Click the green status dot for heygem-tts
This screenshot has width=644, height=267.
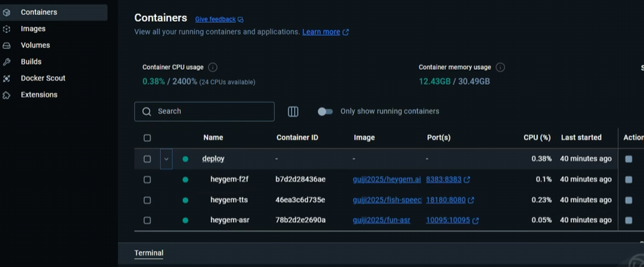185,200
